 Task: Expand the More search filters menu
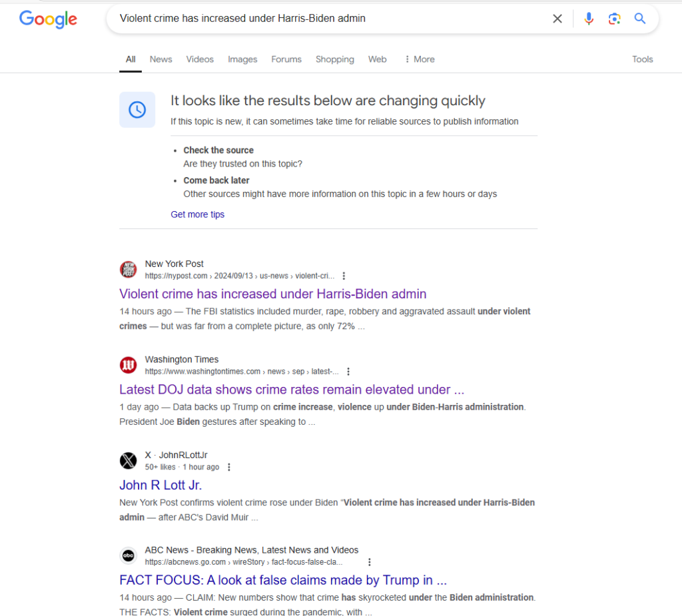coord(420,59)
